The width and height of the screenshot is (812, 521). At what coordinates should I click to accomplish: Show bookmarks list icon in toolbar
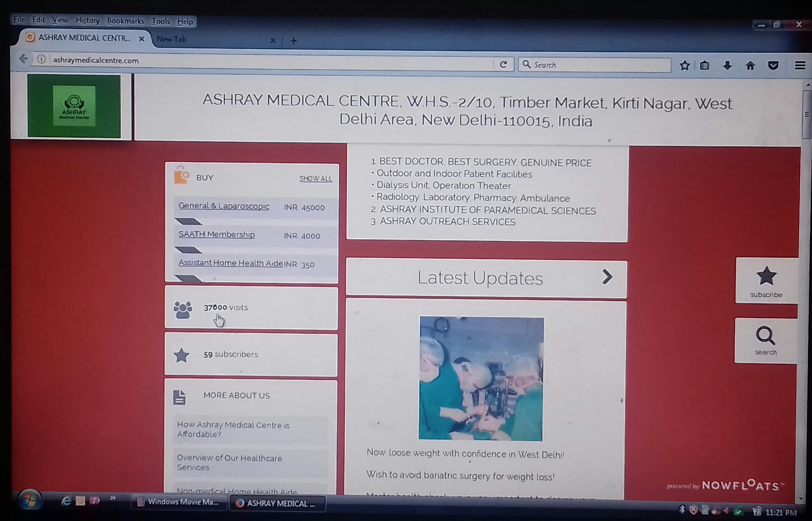pyautogui.click(x=704, y=65)
